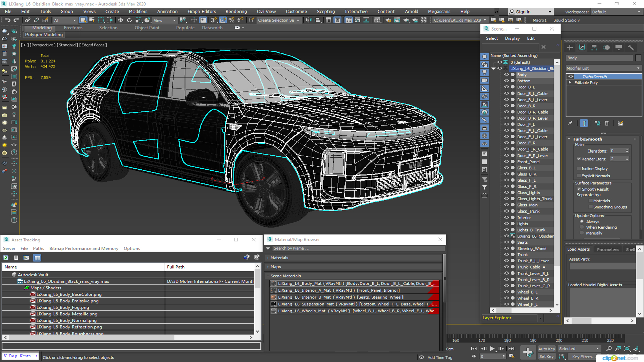The height and width of the screenshot is (362, 644).
Task: Toggle Angle Snap in main toolbar
Action: [x=223, y=20]
